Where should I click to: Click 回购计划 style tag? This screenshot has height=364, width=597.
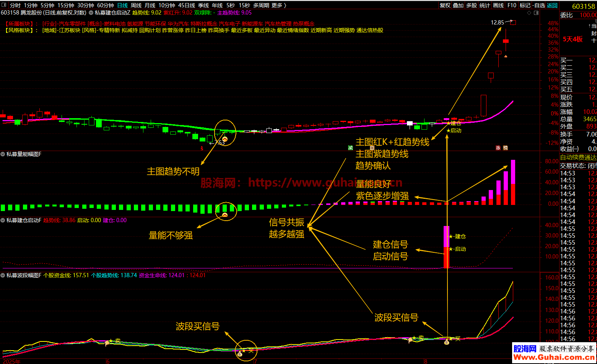point(150,30)
